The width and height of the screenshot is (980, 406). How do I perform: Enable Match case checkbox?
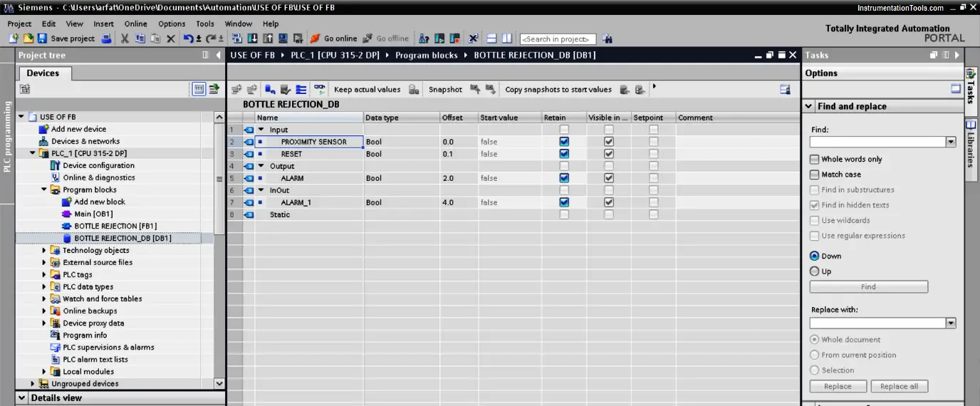815,175
